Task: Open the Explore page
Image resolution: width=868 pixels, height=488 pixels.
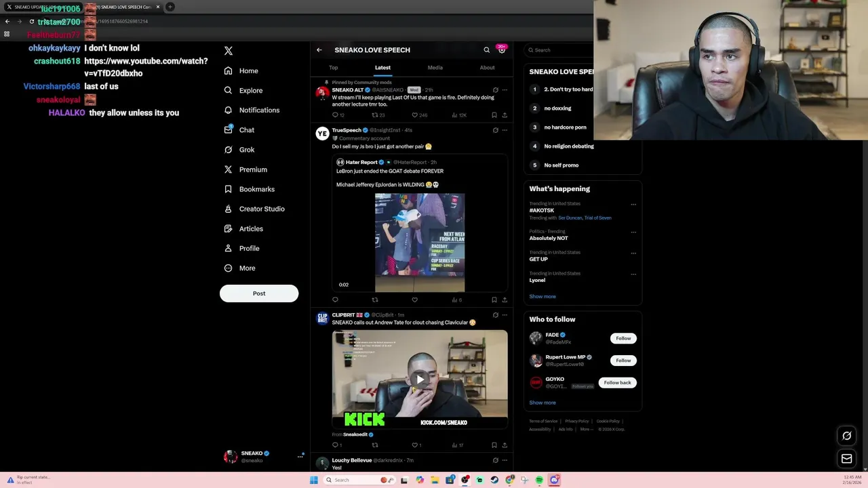Action: pyautogui.click(x=243, y=90)
